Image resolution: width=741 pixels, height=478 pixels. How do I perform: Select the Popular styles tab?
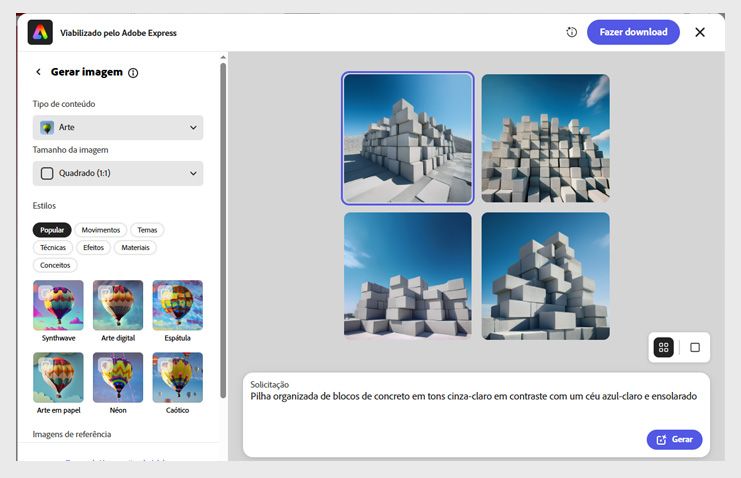pyautogui.click(x=52, y=230)
